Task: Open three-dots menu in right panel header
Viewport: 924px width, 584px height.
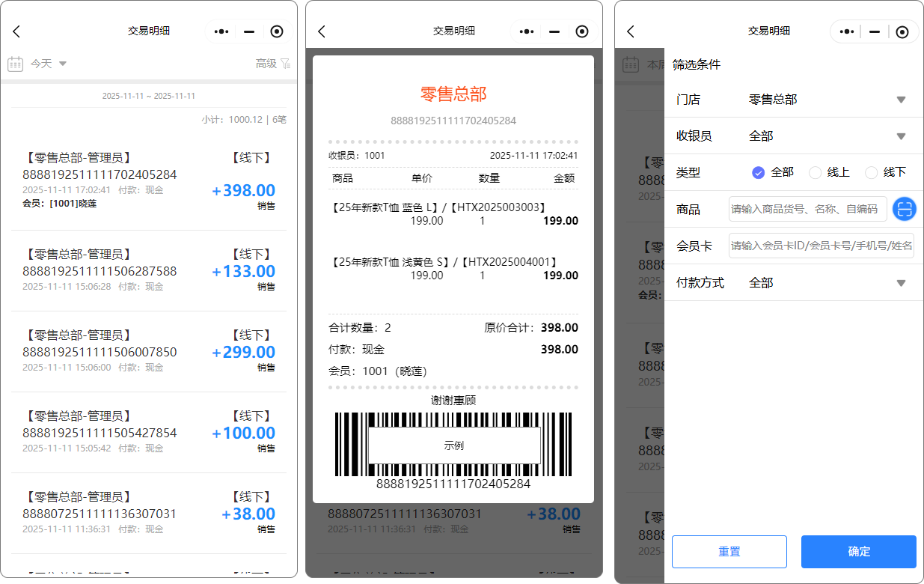Action: coord(847,31)
